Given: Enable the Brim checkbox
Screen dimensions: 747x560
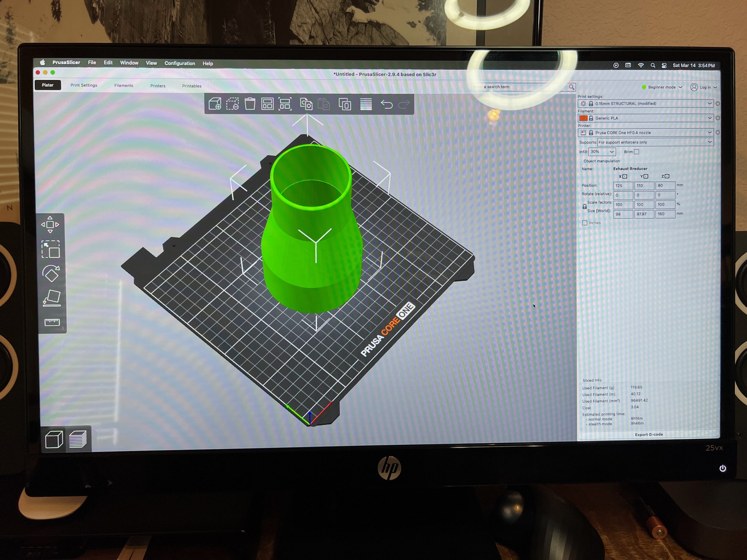Looking at the screenshot, I should point(636,152).
